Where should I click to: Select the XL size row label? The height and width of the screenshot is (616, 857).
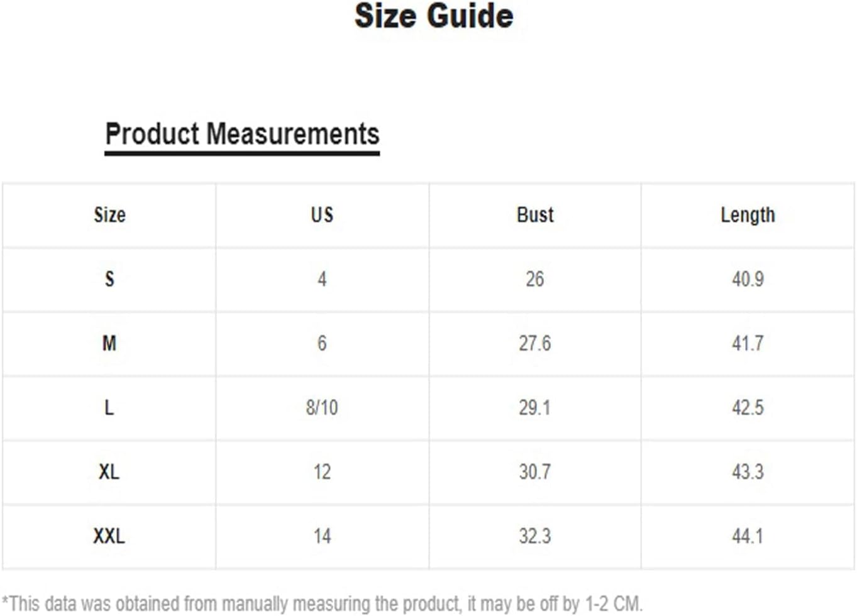point(109,471)
